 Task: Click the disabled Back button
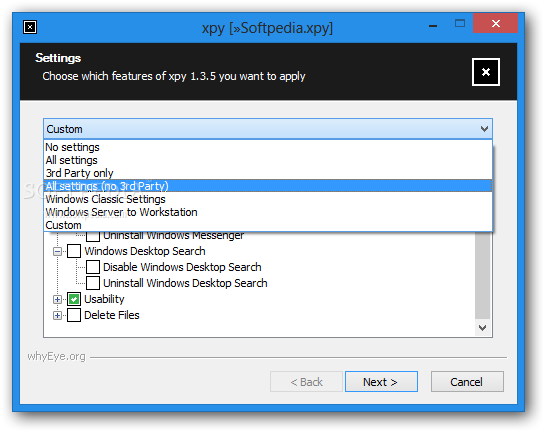tap(306, 382)
